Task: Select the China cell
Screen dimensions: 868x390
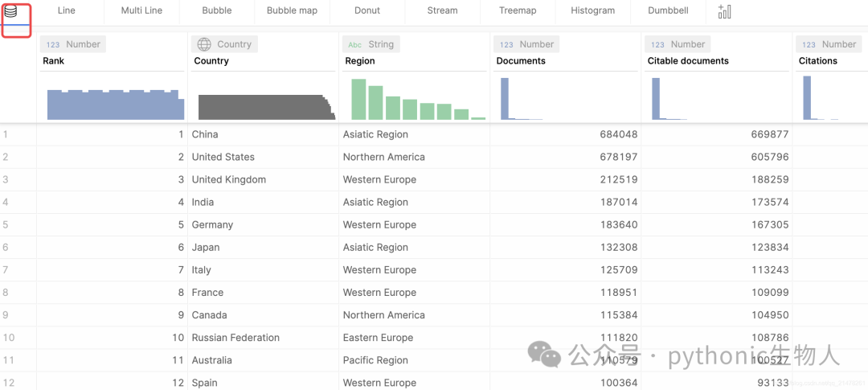Action: tap(263, 134)
